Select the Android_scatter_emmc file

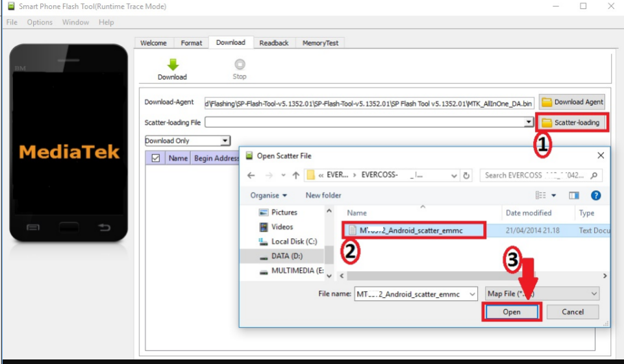coord(414,230)
